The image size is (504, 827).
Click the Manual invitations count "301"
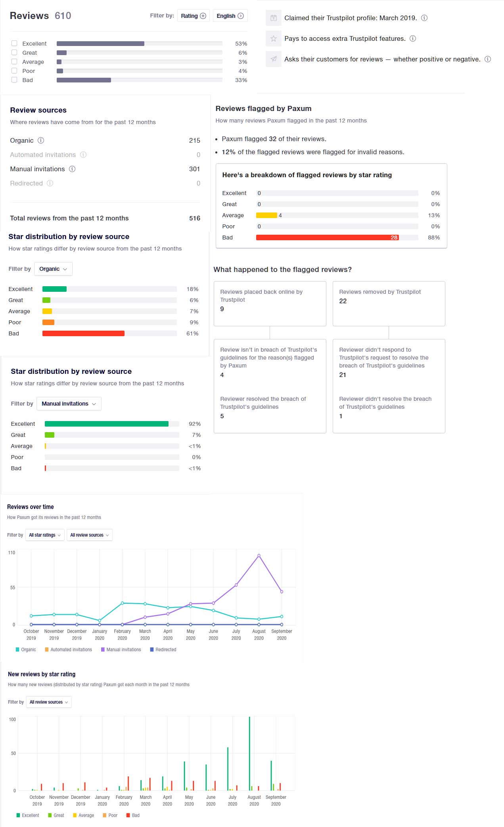(195, 169)
